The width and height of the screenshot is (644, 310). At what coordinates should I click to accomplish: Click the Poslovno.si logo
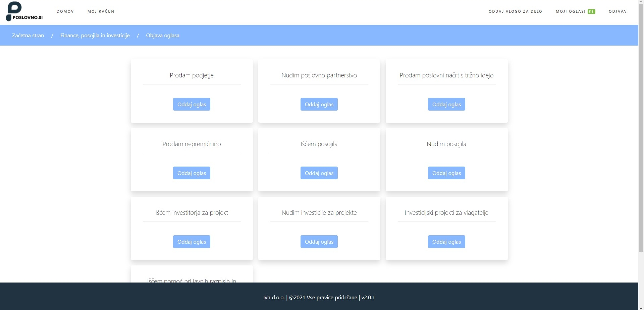24,11
